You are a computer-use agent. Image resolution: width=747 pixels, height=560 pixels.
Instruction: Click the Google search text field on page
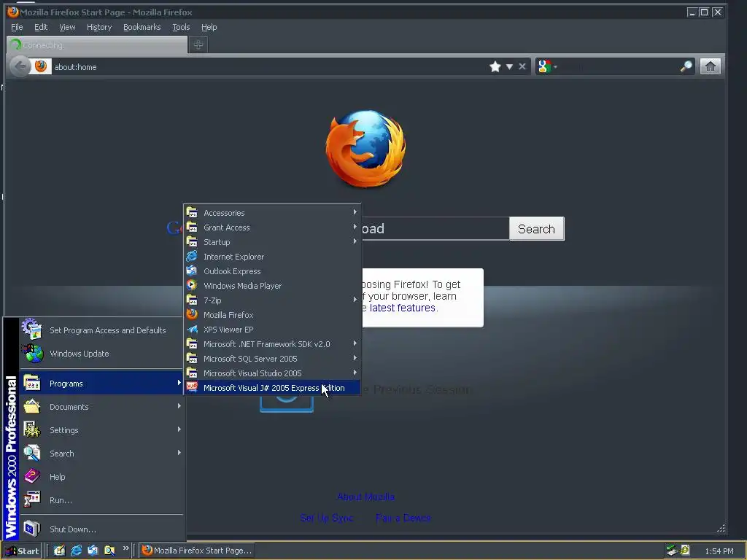point(435,228)
